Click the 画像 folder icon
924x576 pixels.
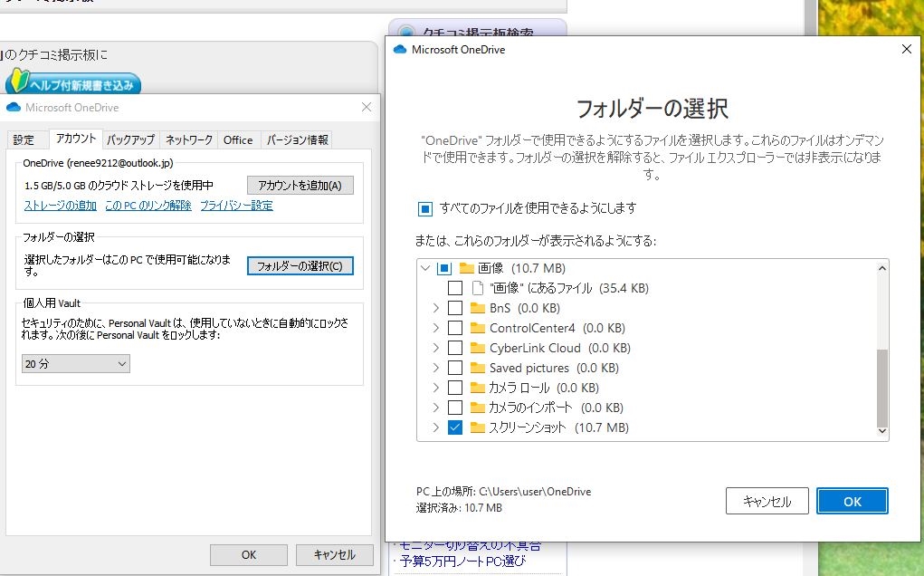click(x=467, y=268)
